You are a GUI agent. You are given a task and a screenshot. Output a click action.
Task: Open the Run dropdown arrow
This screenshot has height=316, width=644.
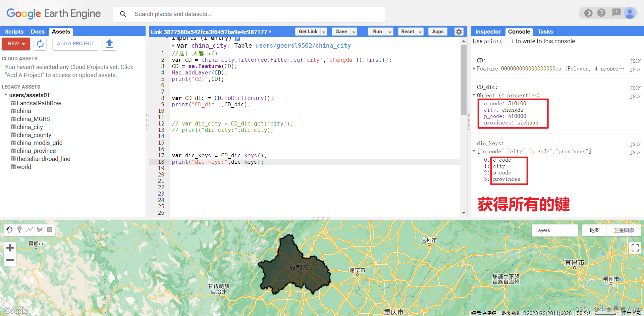390,32
